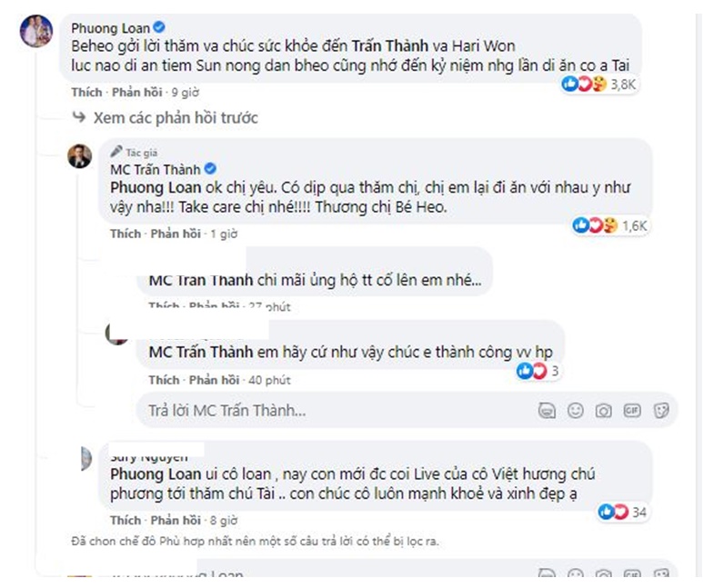Like MC Trấn Thành's reply with Thích
Image resolution: width=703 pixels, height=588 pixels.
coord(125,234)
